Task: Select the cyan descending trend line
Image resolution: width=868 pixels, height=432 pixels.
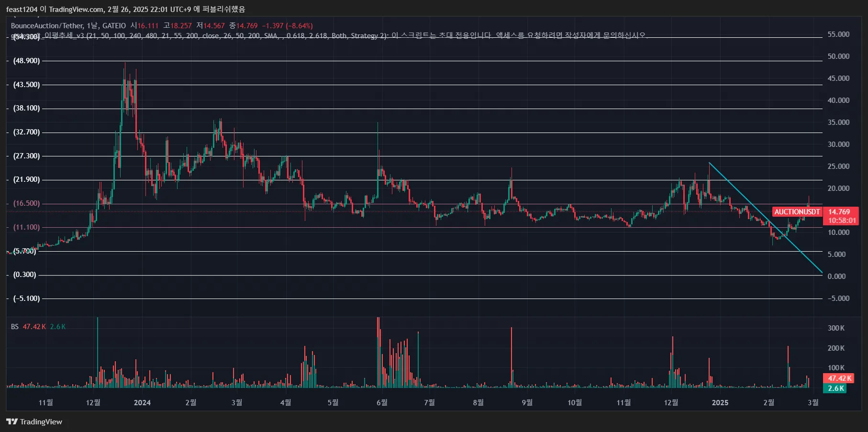Action: point(766,218)
